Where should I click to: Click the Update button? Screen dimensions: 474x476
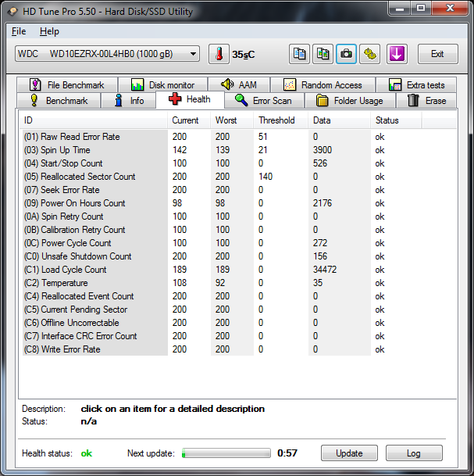point(349,453)
